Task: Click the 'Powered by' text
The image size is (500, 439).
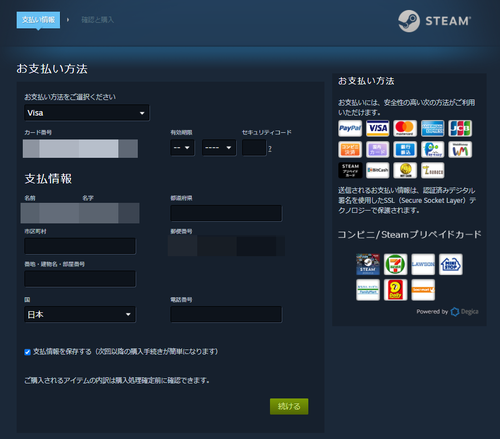Action: 432,312
